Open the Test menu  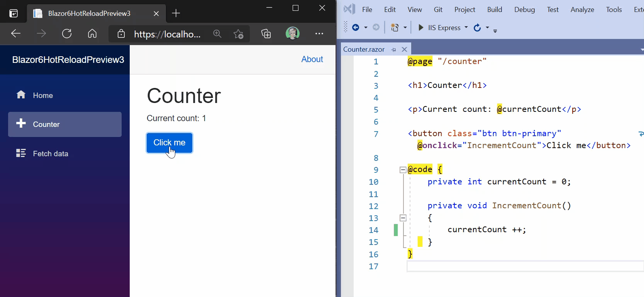pos(553,10)
